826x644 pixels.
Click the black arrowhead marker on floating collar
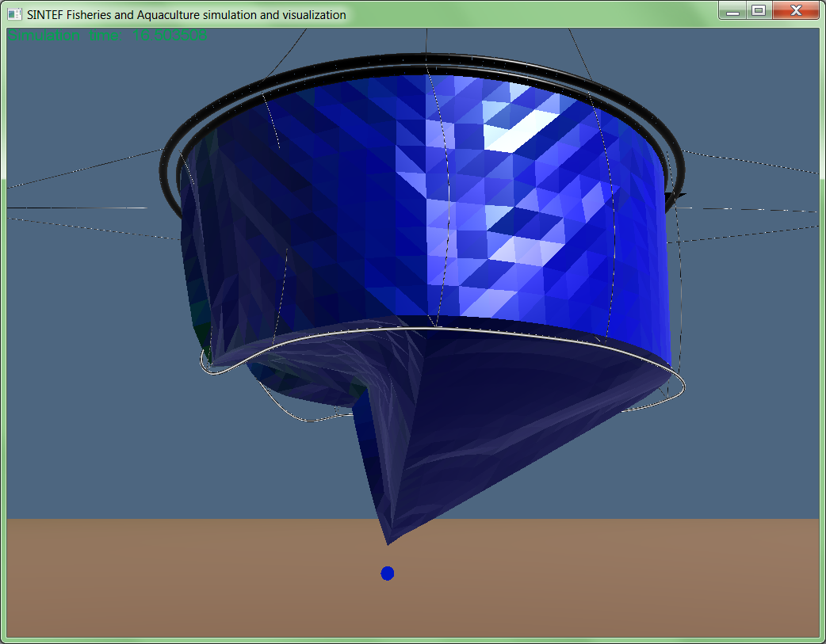(679, 195)
